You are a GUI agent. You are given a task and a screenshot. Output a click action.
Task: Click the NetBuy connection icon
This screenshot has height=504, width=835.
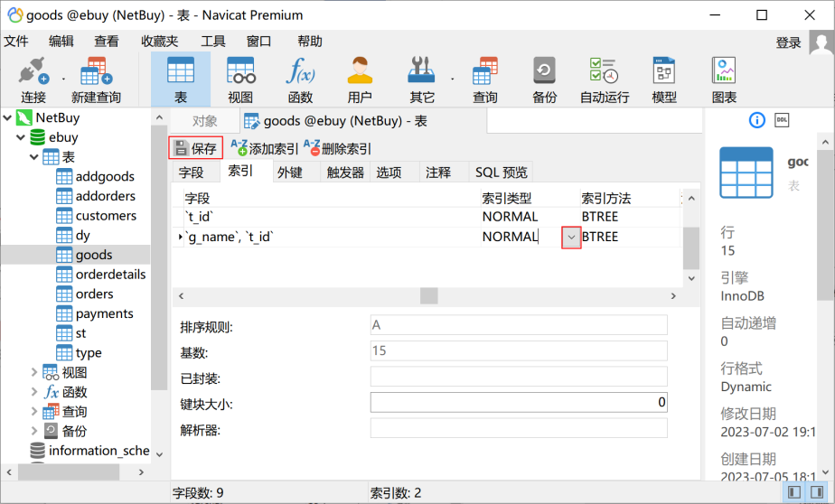click(24, 117)
